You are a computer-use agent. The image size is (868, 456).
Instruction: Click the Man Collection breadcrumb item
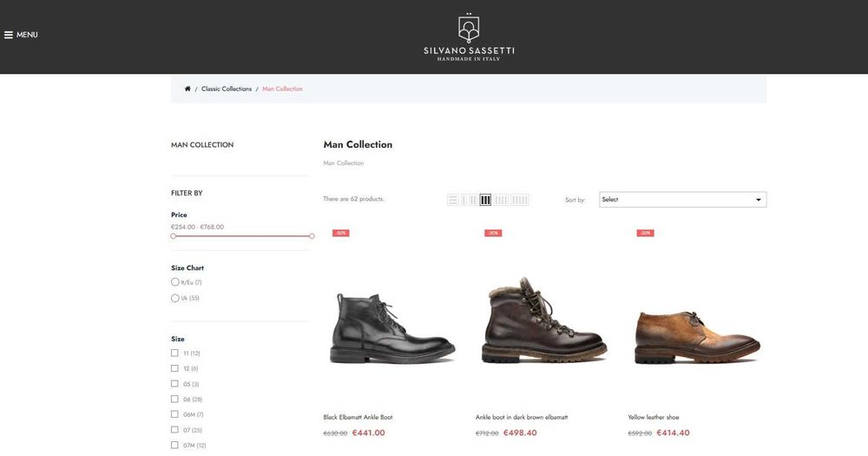(282, 89)
